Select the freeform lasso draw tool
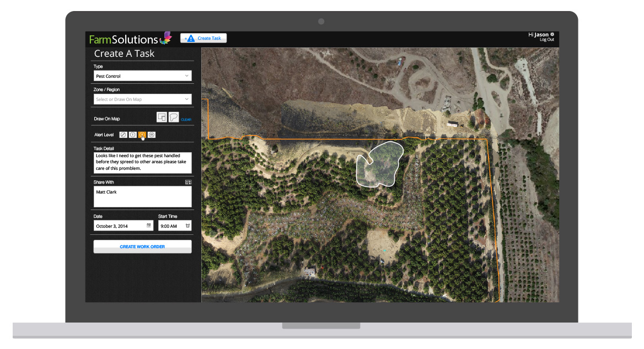This screenshot has width=644, height=349. (174, 117)
